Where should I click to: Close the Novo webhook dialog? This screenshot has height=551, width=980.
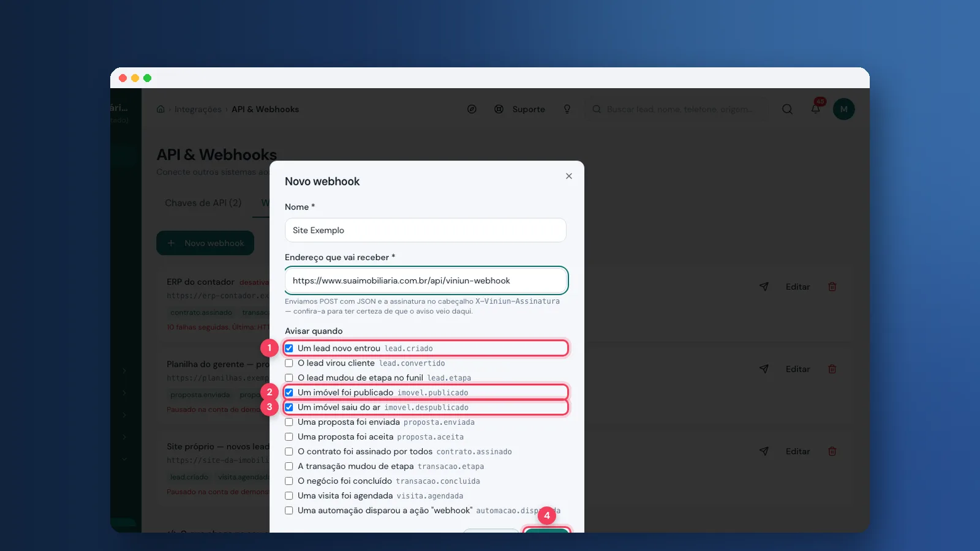569,176
